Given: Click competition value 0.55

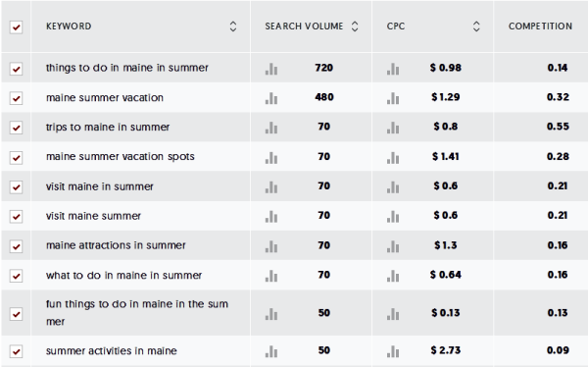Looking at the screenshot, I should click(558, 127).
